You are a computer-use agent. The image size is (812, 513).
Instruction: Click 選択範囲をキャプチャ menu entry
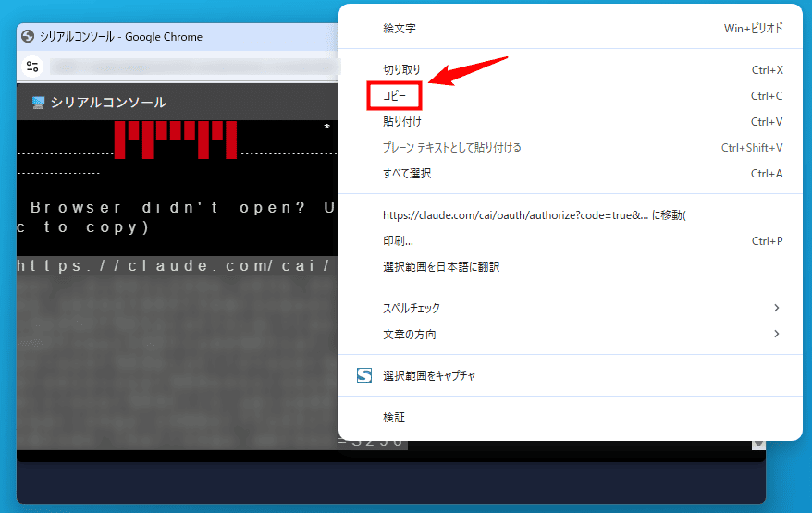pos(571,375)
